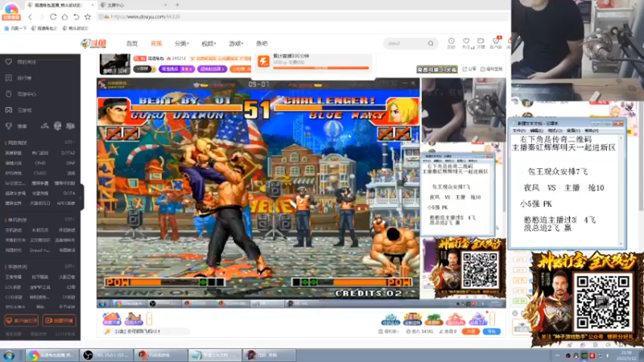Click the magnifier icon in the search box
Image resolution: width=644 pixels, height=362 pixels.
(431, 43)
